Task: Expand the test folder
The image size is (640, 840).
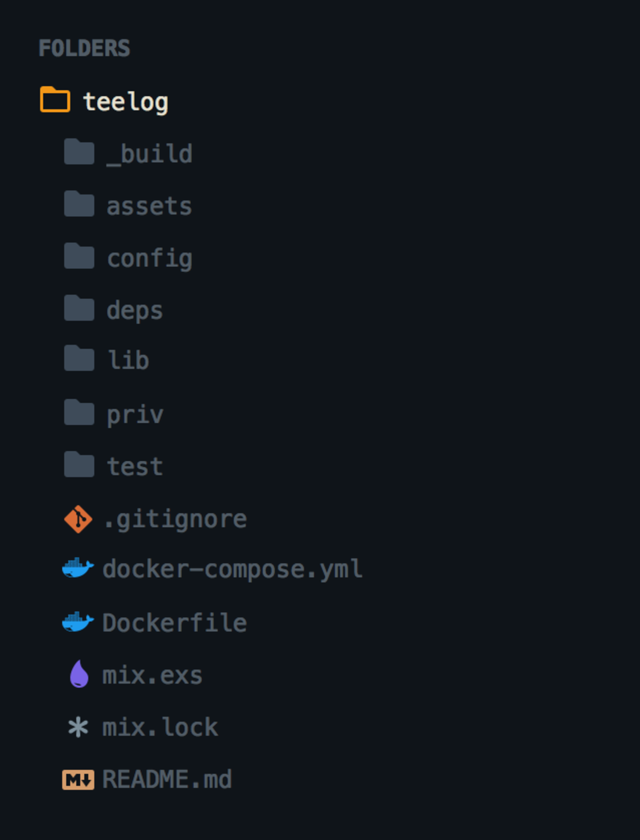Action: point(135,466)
